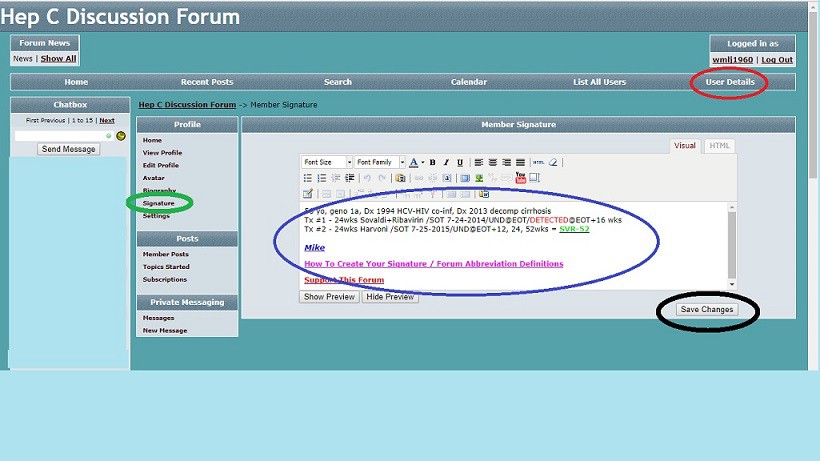Click the numbered list icon
Viewport: 820px width, 461px height.
click(x=322, y=178)
